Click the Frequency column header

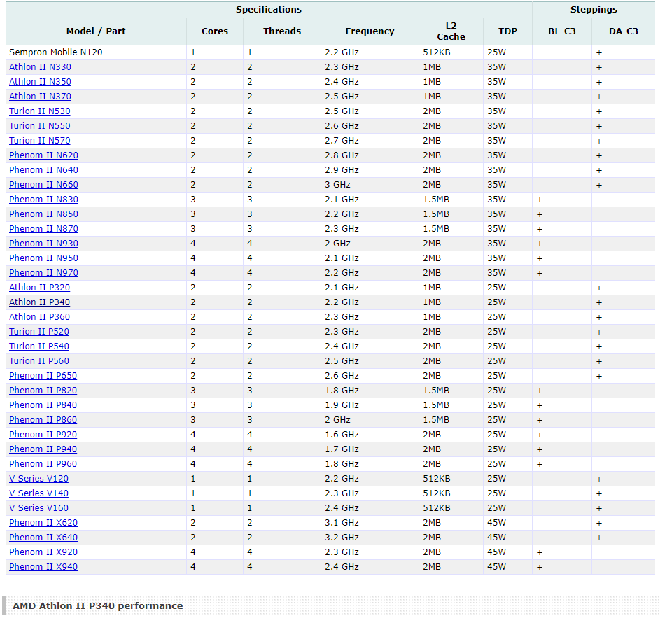[370, 31]
